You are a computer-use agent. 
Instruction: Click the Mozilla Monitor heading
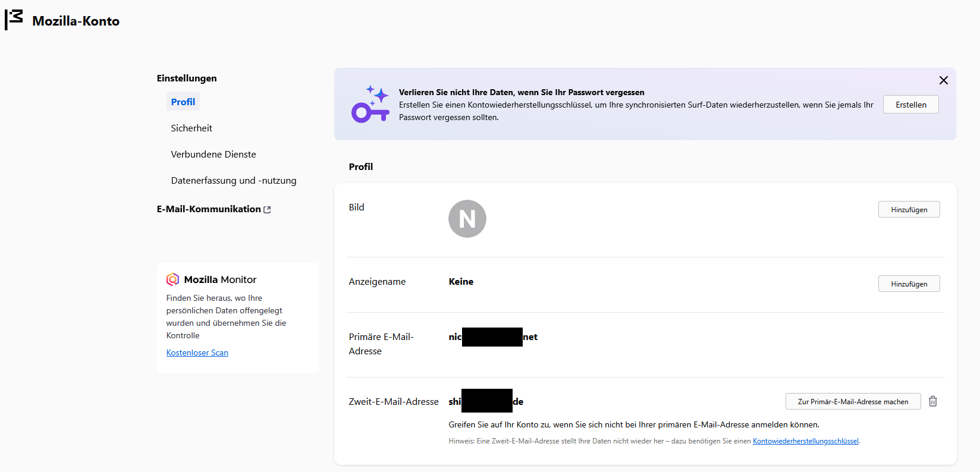(220, 279)
